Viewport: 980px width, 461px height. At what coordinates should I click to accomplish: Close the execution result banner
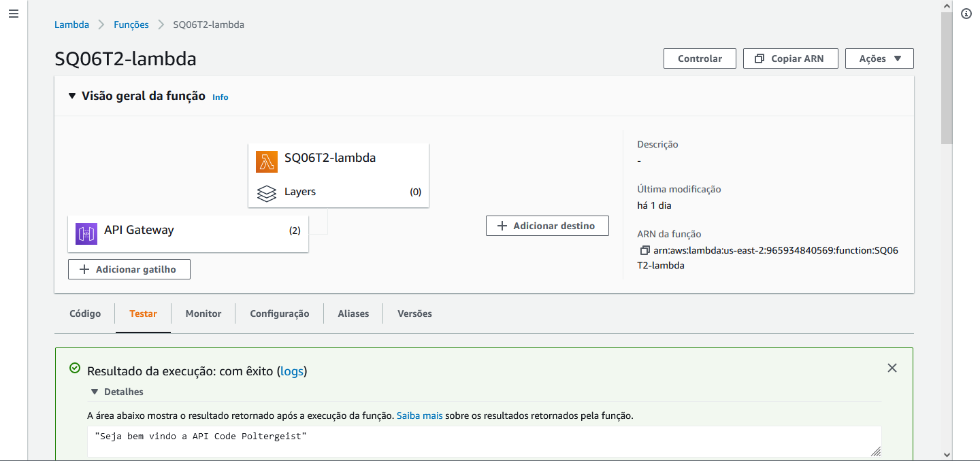pyautogui.click(x=892, y=368)
